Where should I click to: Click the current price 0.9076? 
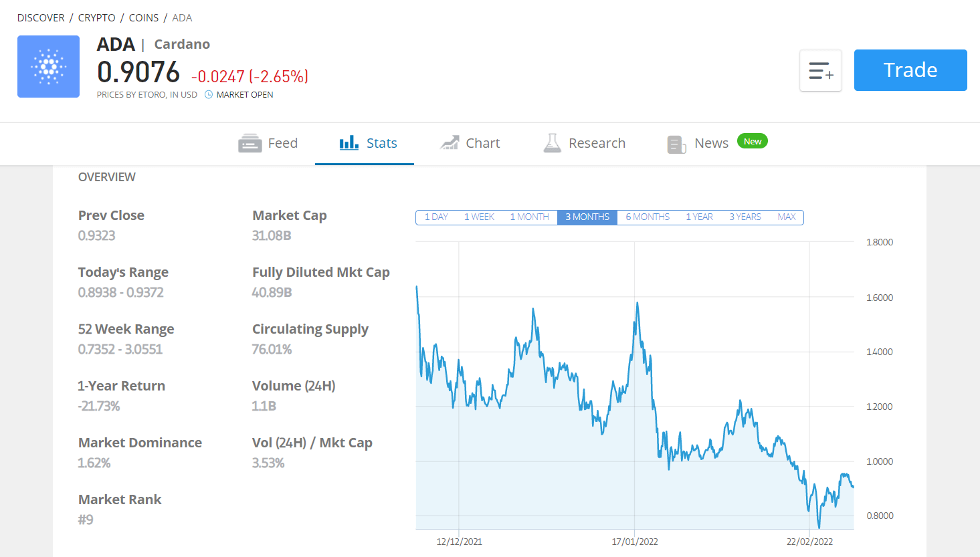(x=138, y=72)
